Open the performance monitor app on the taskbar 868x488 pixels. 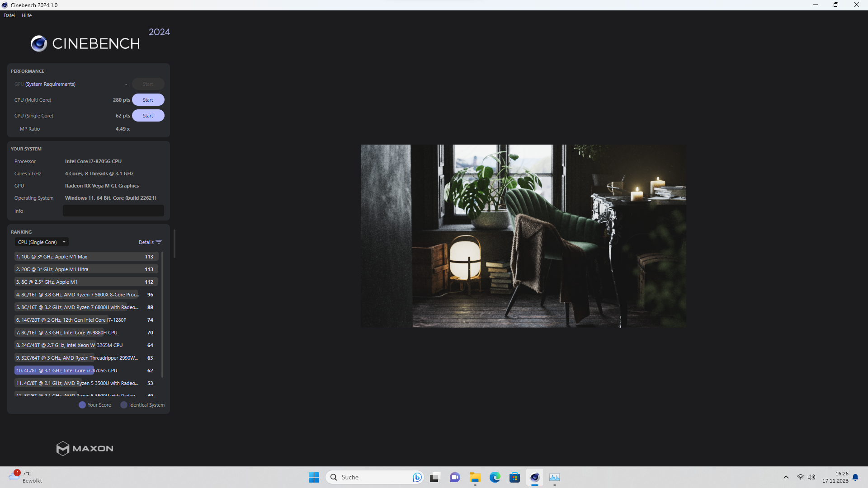click(x=555, y=477)
